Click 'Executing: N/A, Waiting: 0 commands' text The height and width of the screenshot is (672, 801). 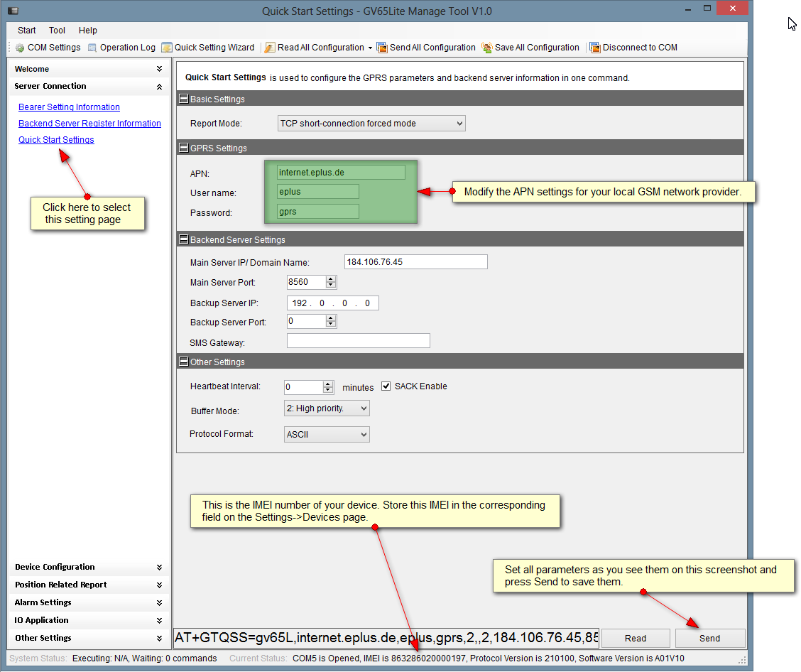pyautogui.click(x=145, y=659)
